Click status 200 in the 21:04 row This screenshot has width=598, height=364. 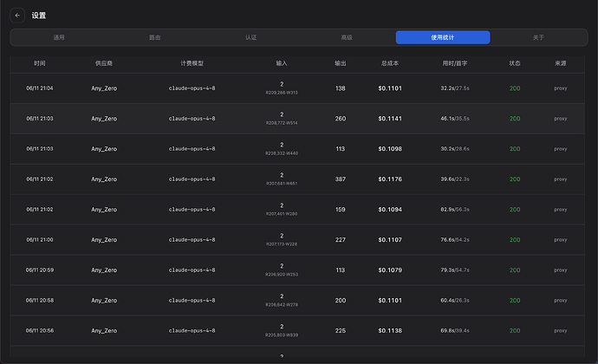click(x=515, y=88)
